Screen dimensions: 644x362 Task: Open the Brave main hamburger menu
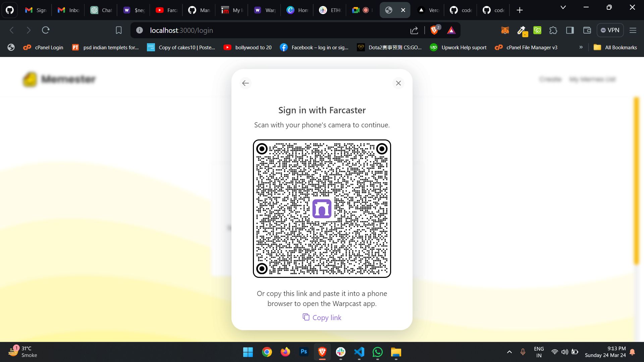(x=633, y=30)
